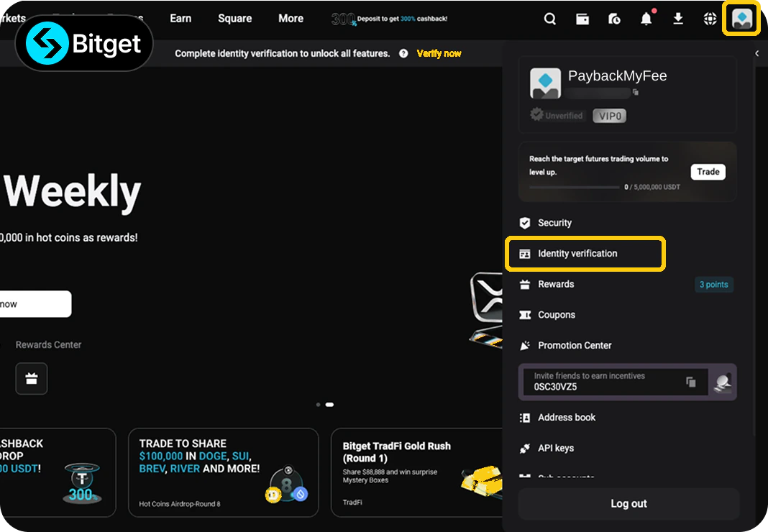The image size is (768, 532).
Task: Open the Square menu
Action: [235, 19]
